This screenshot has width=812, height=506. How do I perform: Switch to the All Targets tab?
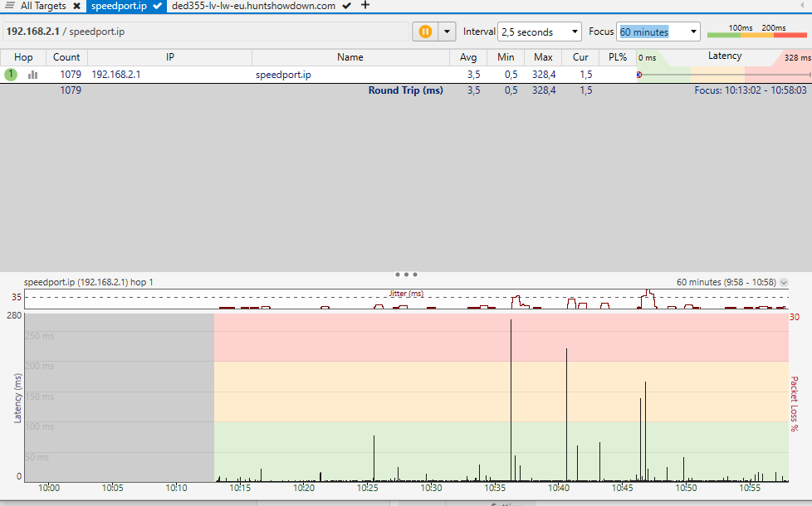click(x=43, y=6)
